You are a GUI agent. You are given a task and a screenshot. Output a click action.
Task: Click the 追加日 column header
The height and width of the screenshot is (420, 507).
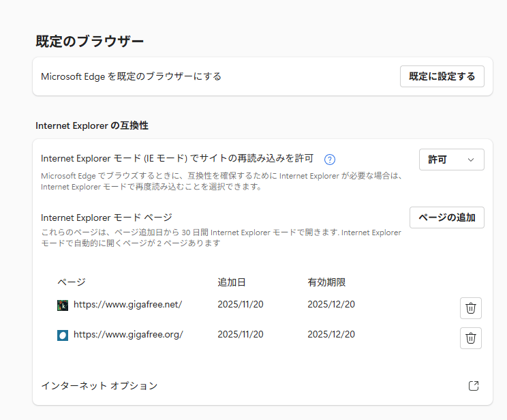pos(232,282)
